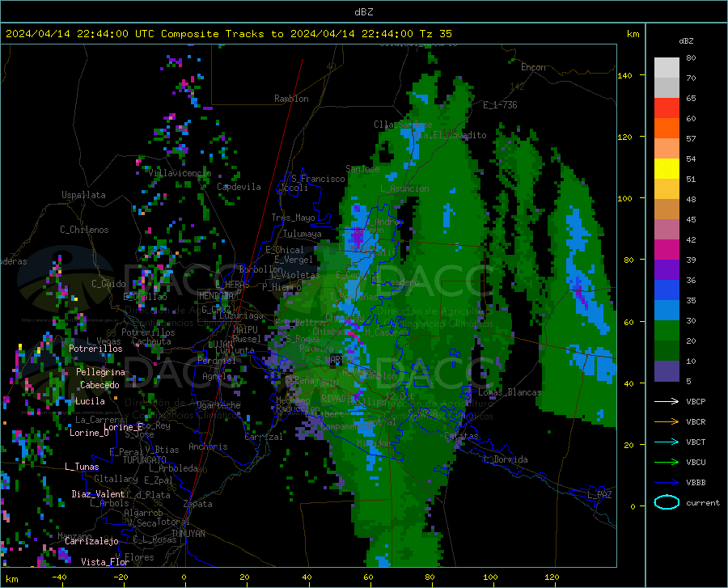Click the 'Anchoris' map label
This screenshot has width=728, height=588.
pyautogui.click(x=208, y=447)
